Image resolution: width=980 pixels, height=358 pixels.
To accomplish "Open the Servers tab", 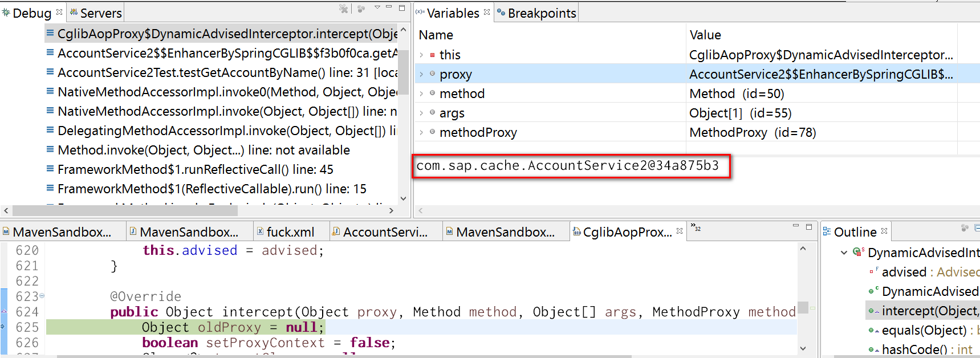I will click(x=95, y=13).
